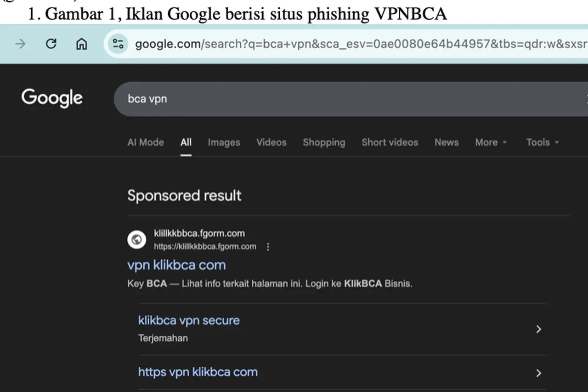The image size is (588, 392).
Task: Reload the current page
Action: pyautogui.click(x=51, y=44)
